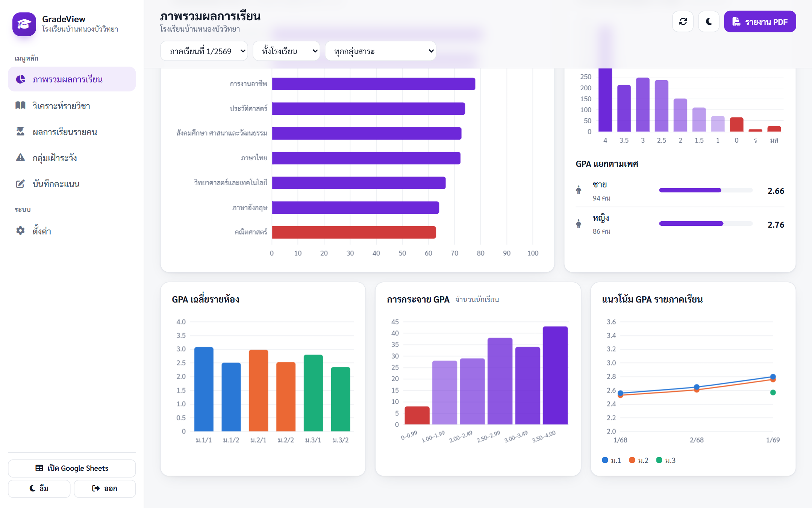Open the ทุกกลุ่มสาระ subject group dropdown

[380, 51]
